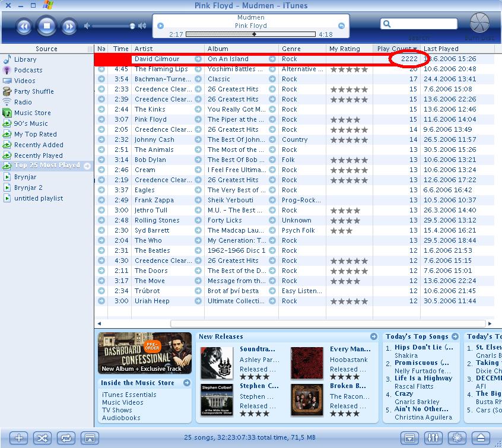Click the Burn Disc icon
502x448 pixels.
(x=479, y=23)
